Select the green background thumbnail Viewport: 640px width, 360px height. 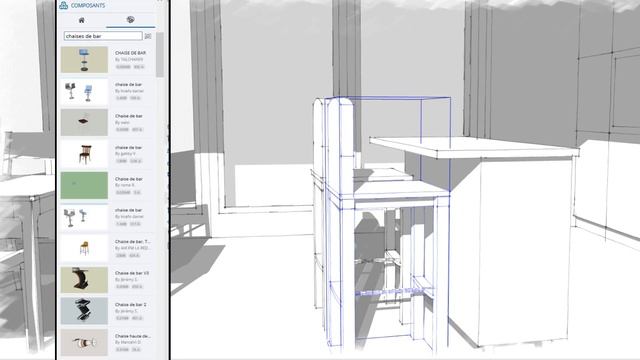click(84, 185)
